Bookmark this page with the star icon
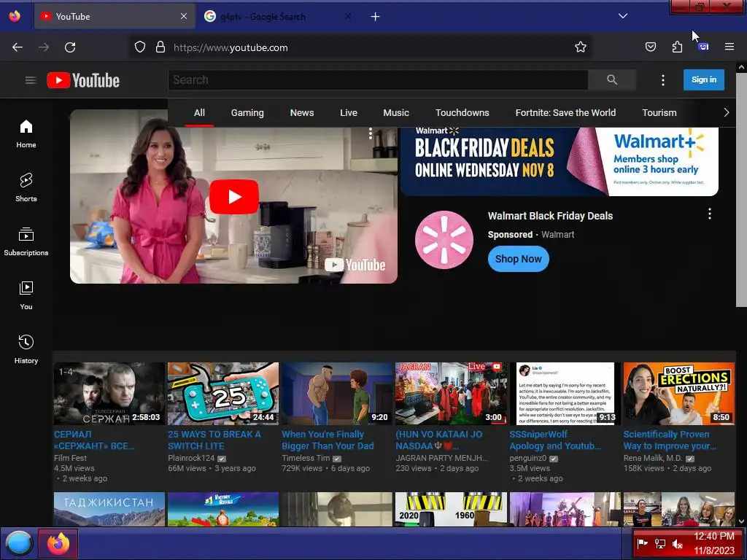The height and width of the screenshot is (560, 747). click(x=580, y=47)
